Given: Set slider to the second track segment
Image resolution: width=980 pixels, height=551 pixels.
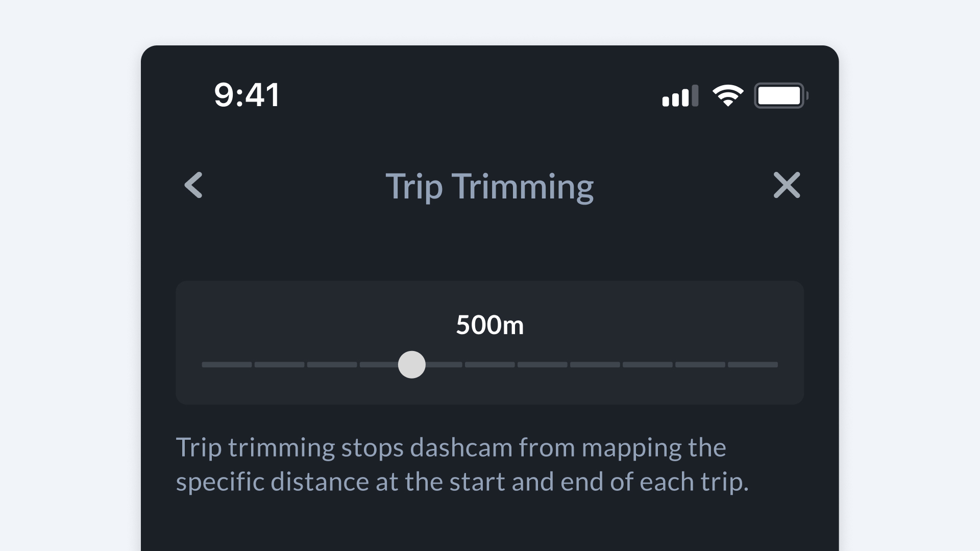Looking at the screenshot, I should coord(279,365).
